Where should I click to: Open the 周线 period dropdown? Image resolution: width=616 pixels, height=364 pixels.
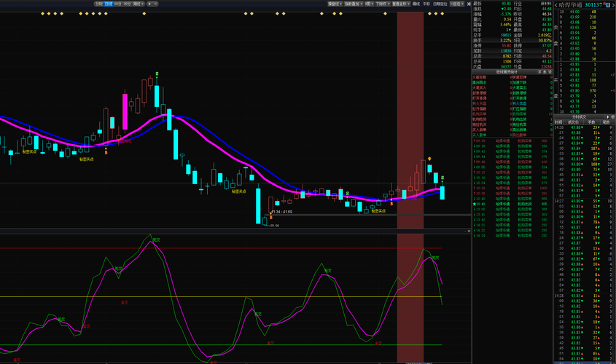[139, 4]
